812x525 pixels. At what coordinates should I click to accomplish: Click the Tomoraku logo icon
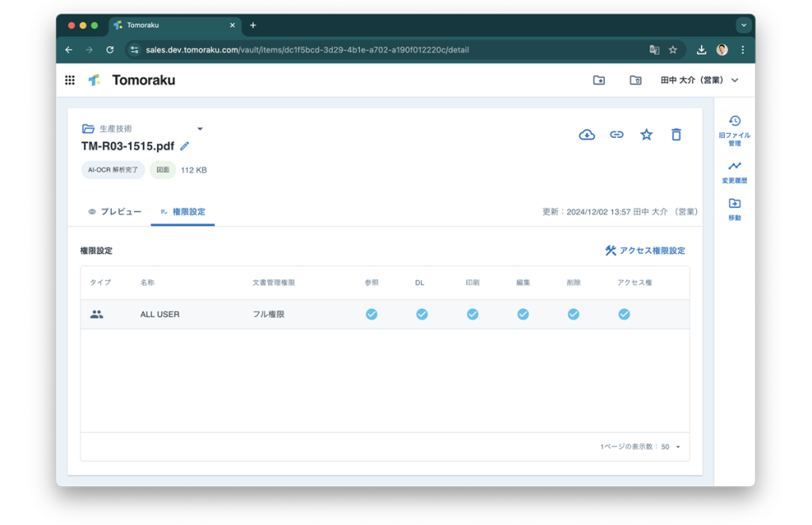[x=94, y=80]
